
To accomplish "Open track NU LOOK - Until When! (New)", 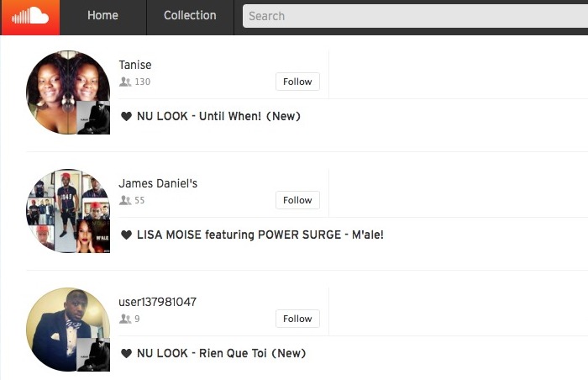I will [x=218, y=116].
